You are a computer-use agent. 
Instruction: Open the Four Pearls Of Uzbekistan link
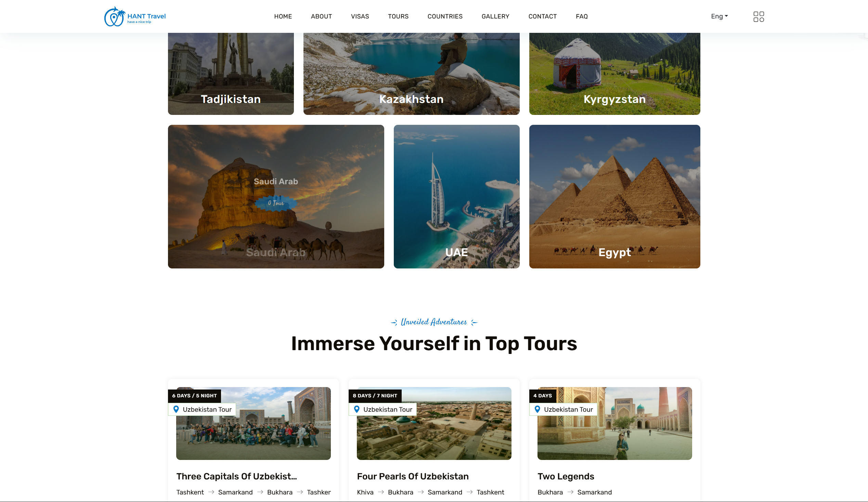tap(413, 476)
